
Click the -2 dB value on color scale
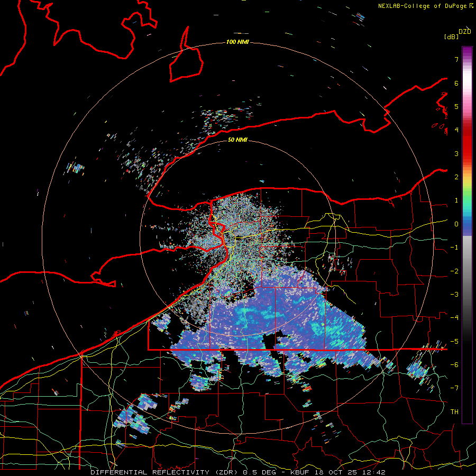[x=454, y=271]
